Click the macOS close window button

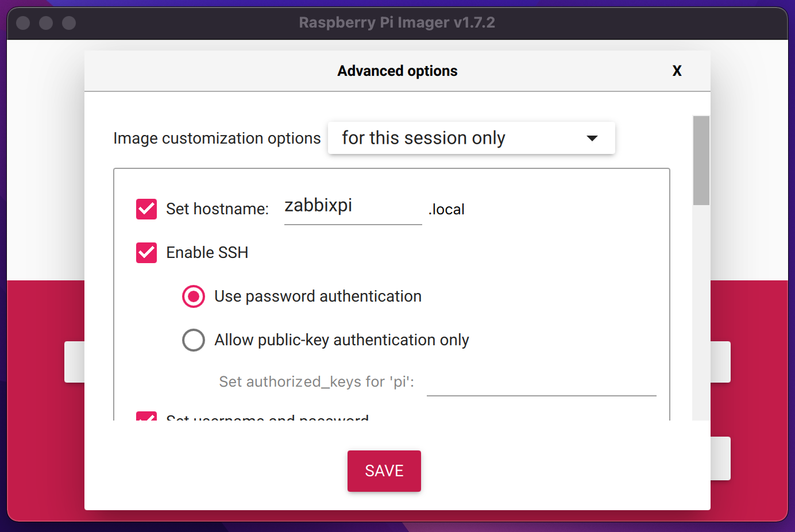click(x=23, y=23)
